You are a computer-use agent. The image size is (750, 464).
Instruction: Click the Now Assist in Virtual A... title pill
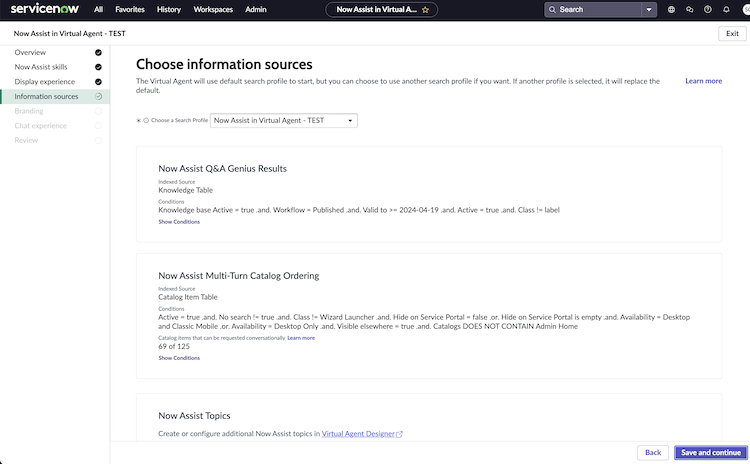381,10
